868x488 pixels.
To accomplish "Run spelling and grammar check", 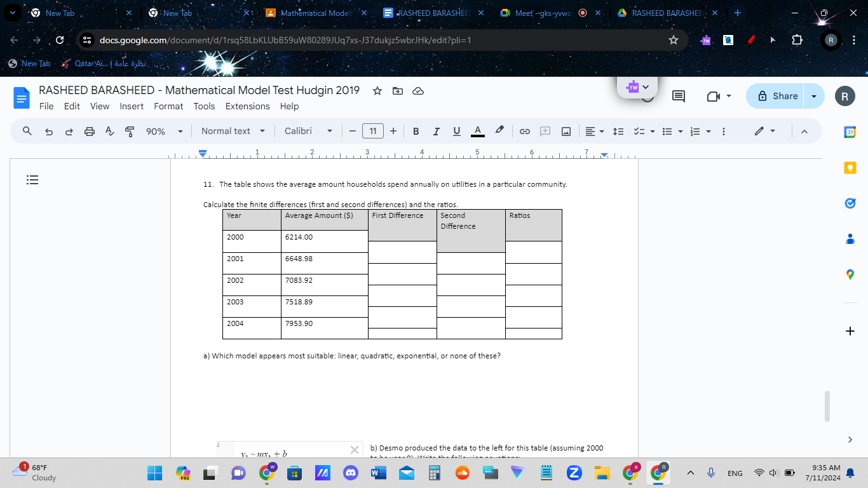I will coord(110,131).
